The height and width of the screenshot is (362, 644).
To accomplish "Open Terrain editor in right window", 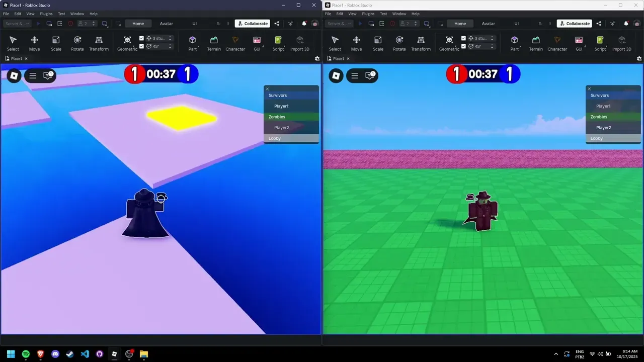I will click(536, 43).
